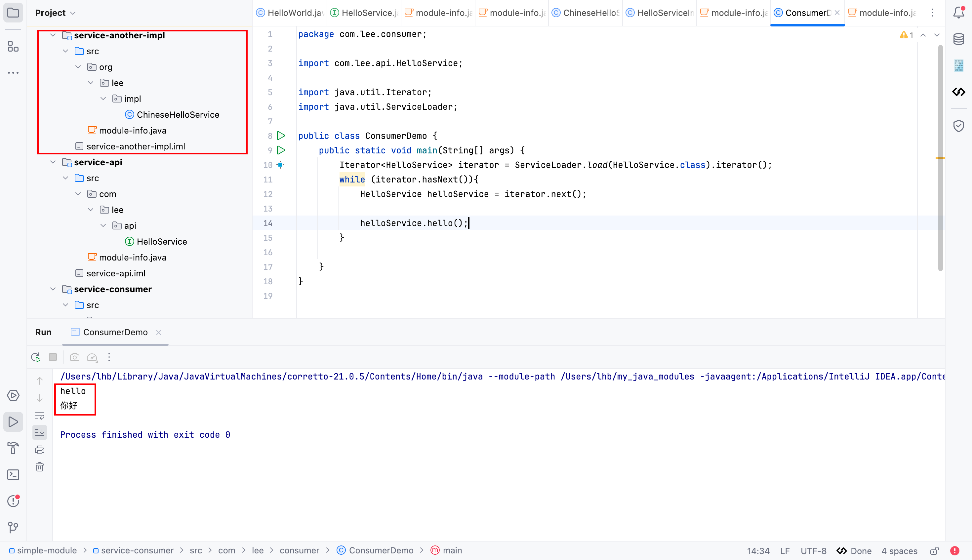Image resolution: width=972 pixels, height=560 pixels.
Task: Click ConsumerDemo breadcrumb in navigation bar
Action: click(x=375, y=551)
